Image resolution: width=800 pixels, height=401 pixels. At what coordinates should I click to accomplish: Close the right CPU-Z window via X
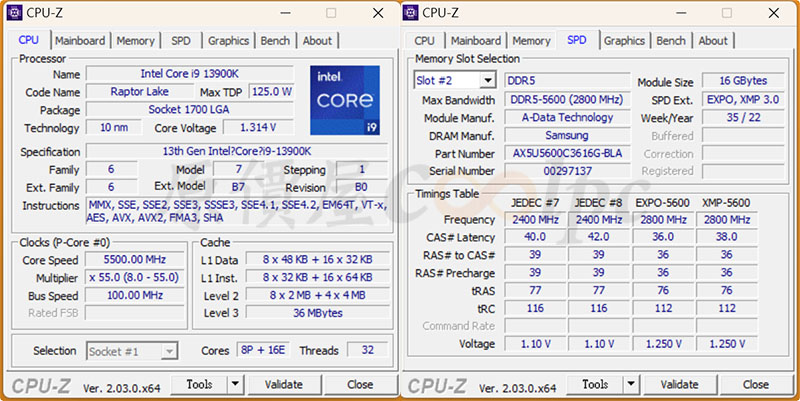(x=774, y=13)
